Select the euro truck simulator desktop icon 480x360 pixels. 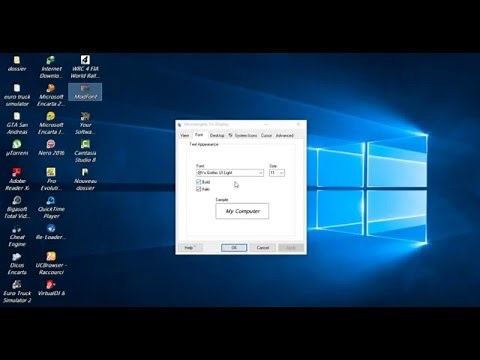17,95
